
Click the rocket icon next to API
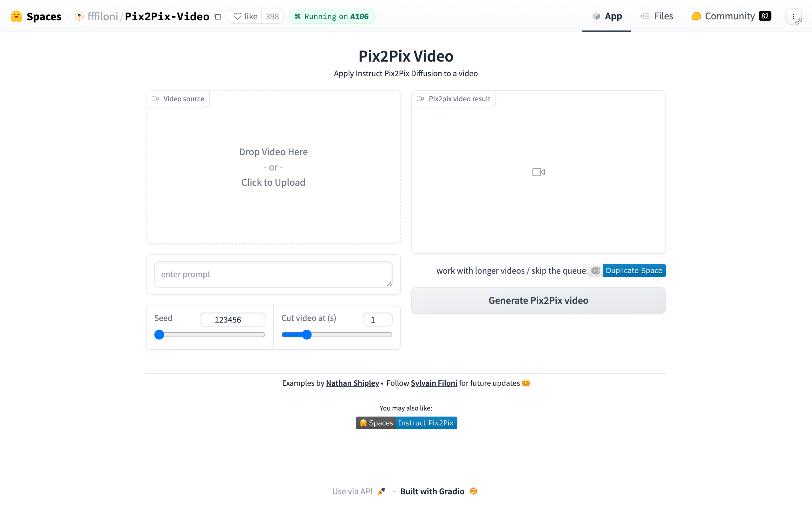(x=382, y=491)
